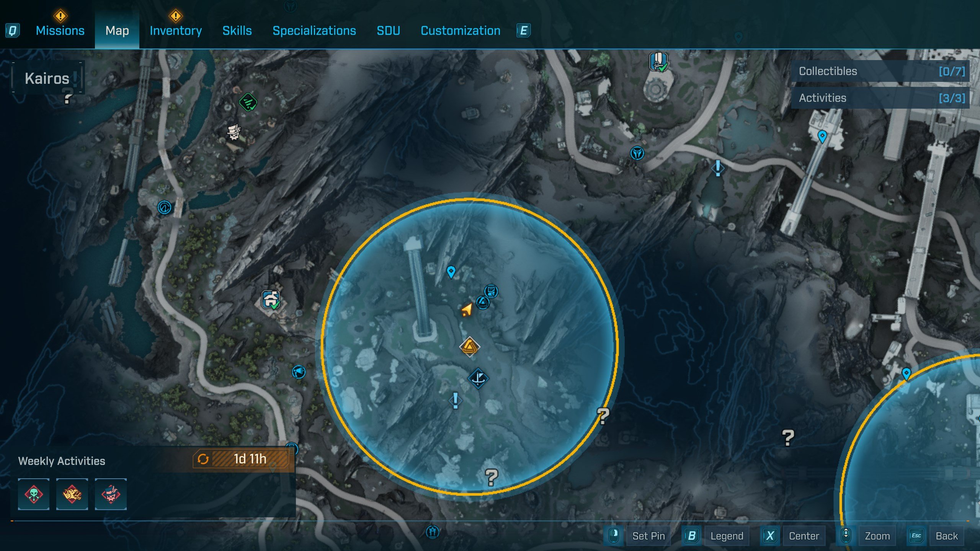Select the Map tab
The width and height of the screenshot is (980, 551).
tap(117, 31)
